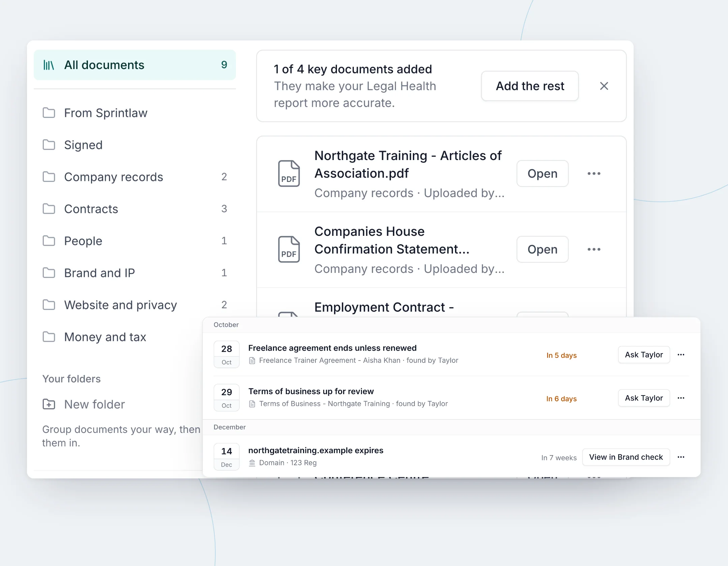Viewport: 728px width, 566px height.
Task: Click the 'In 6 days' label
Action: click(x=562, y=399)
